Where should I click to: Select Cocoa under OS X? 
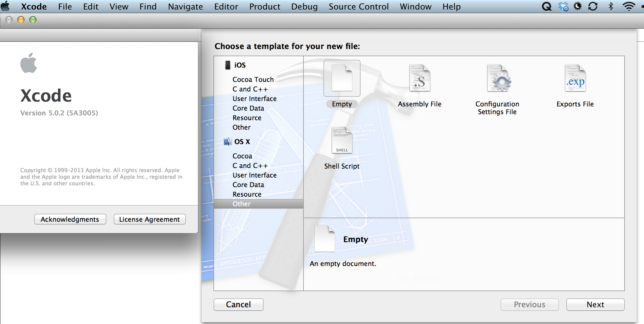pyautogui.click(x=242, y=156)
